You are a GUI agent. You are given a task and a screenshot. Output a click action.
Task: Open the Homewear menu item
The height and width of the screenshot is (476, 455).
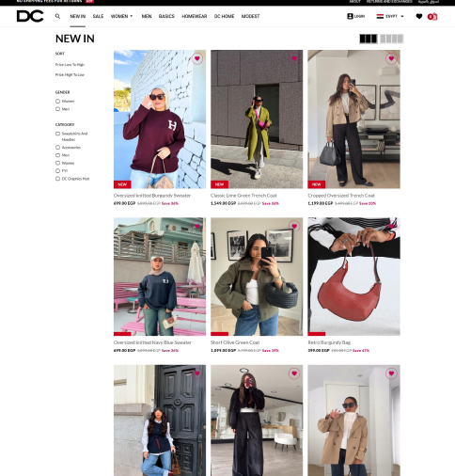195,16
